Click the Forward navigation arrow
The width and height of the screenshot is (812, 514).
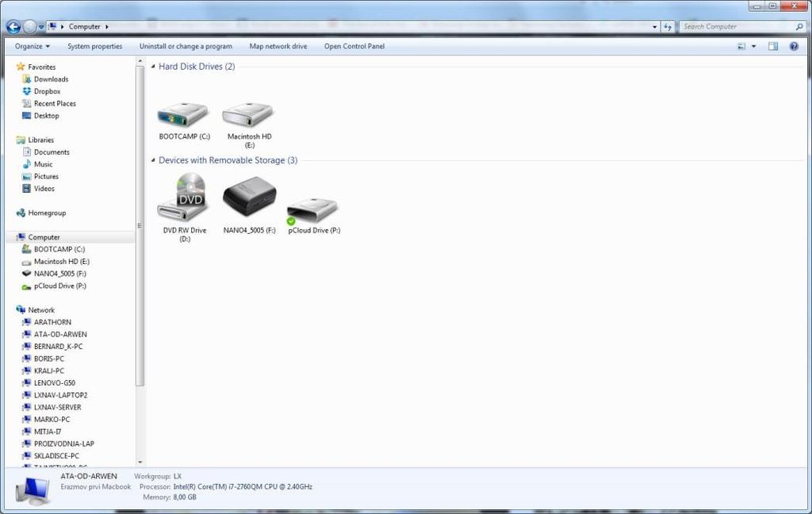click(29, 26)
